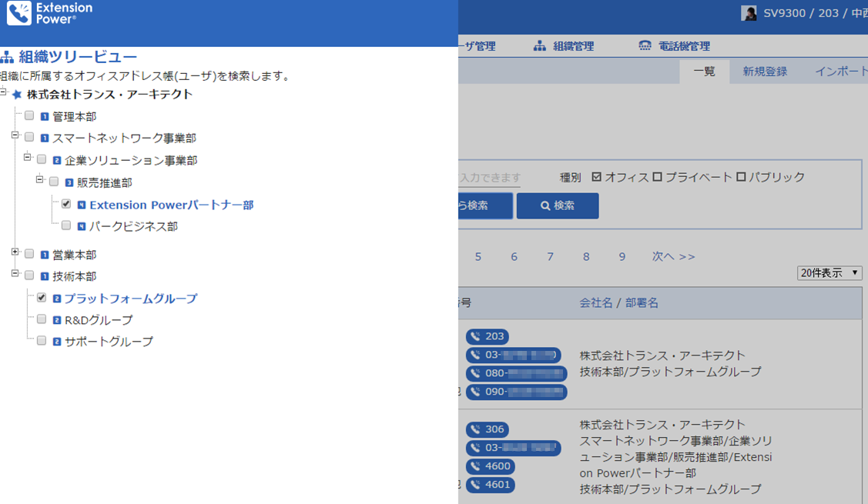
Task: Switch to the 新規登録 tab
Action: pyautogui.click(x=765, y=72)
